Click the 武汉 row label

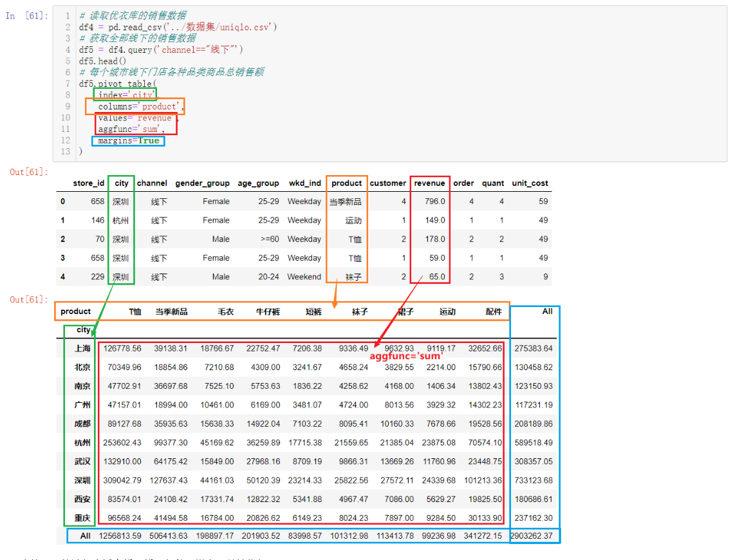pos(82,462)
